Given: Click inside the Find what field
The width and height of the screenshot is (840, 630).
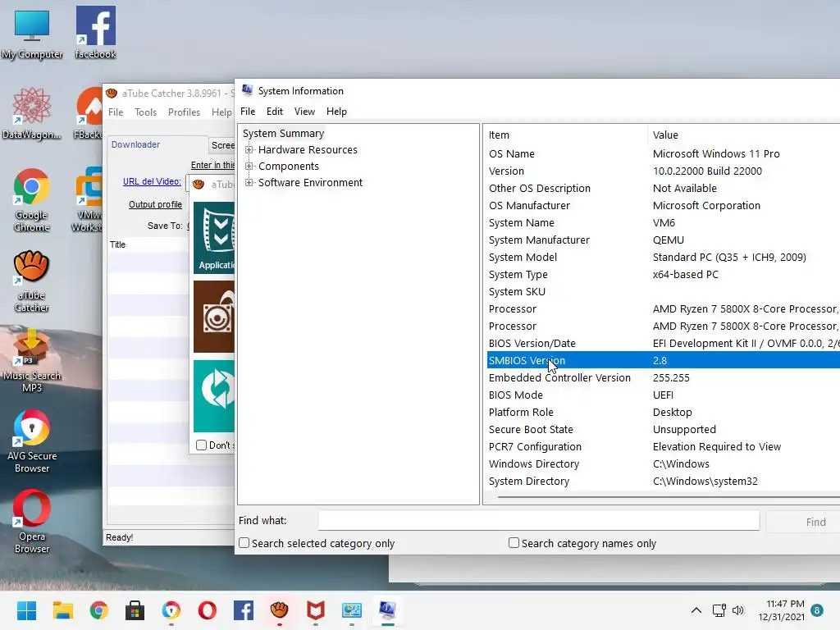Looking at the screenshot, I should (x=538, y=521).
